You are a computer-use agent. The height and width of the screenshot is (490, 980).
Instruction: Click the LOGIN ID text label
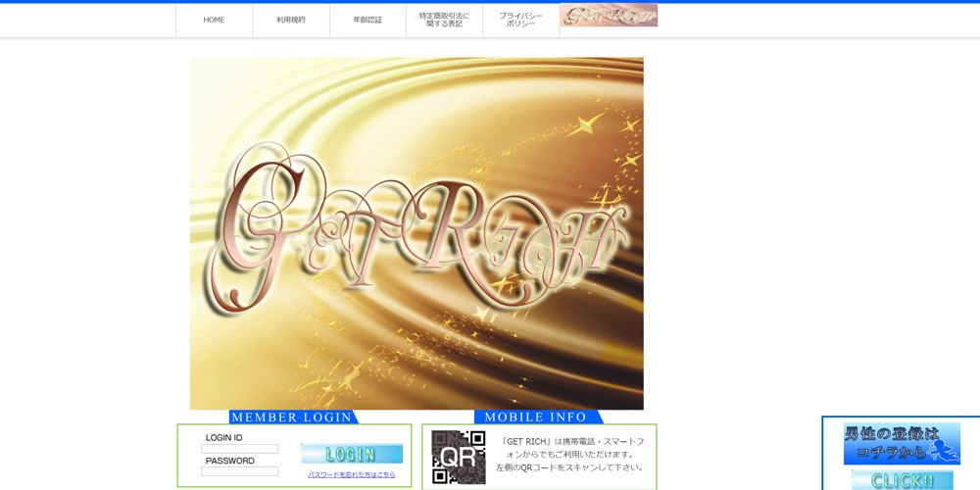[223, 437]
